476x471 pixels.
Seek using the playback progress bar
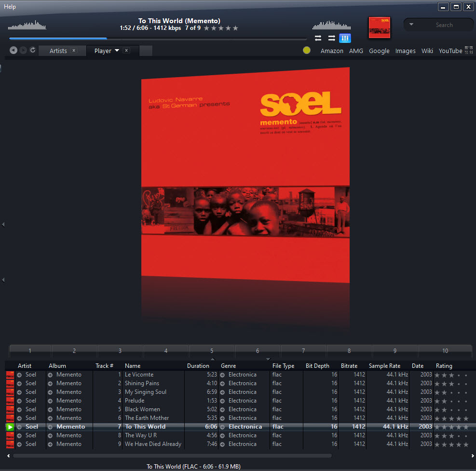point(158,39)
